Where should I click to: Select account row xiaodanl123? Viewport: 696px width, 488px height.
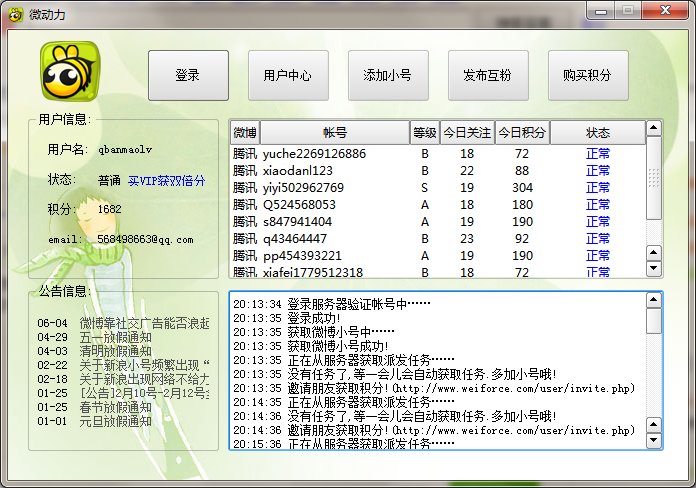click(x=438, y=171)
